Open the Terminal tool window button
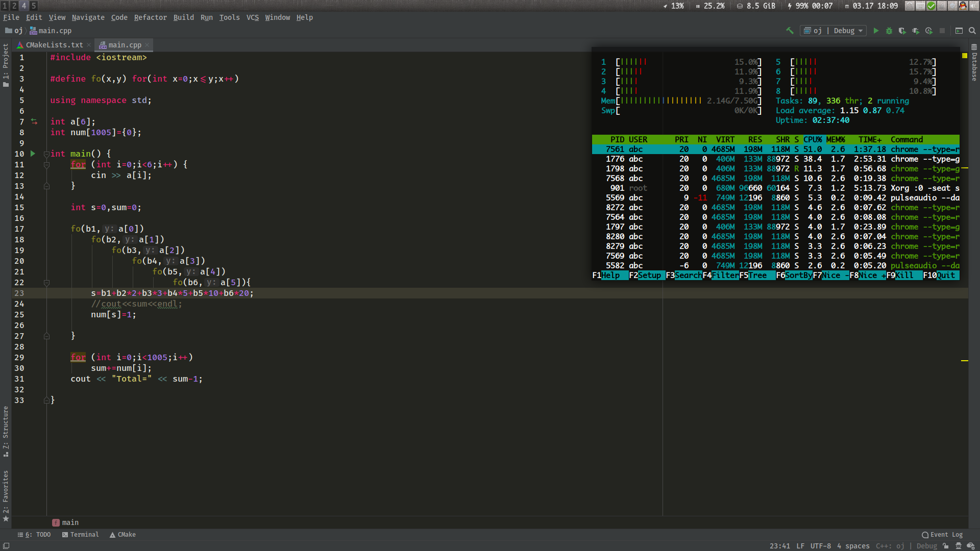This screenshot has width=980, height=551. click(x=81, y=535)
